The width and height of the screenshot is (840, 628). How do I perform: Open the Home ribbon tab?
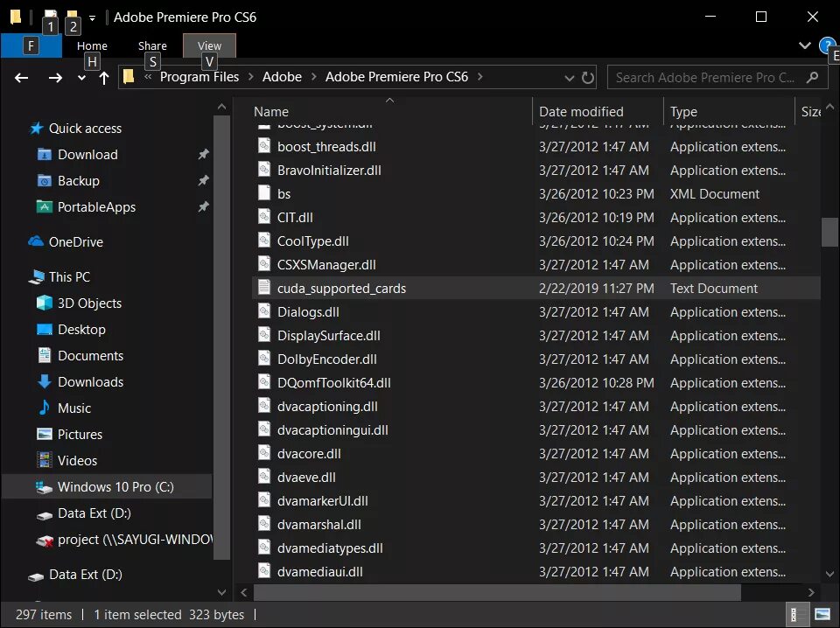click(x=92, y=46)
